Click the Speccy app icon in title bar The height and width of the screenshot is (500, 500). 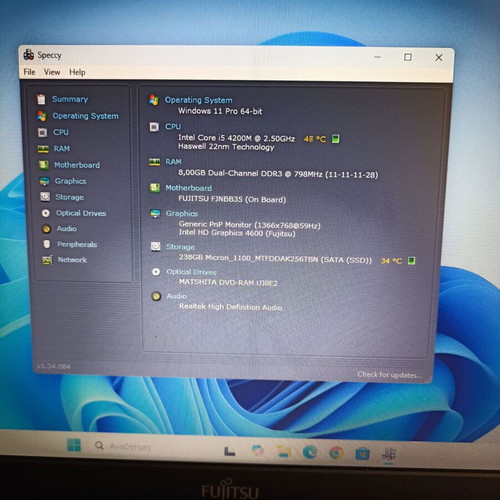coord(29,55)
